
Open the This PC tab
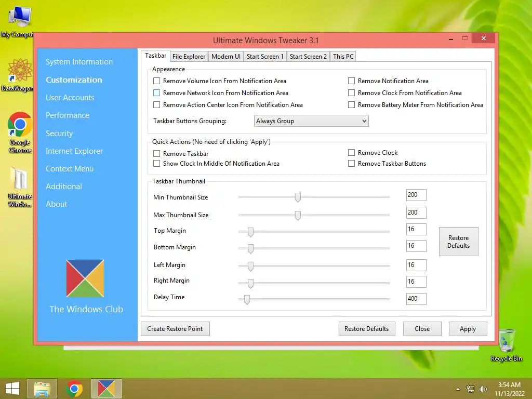point(343,56)
